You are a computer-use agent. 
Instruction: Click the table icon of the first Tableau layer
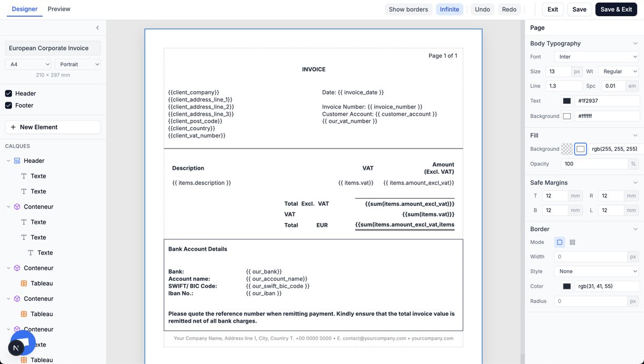coord(24,284)
